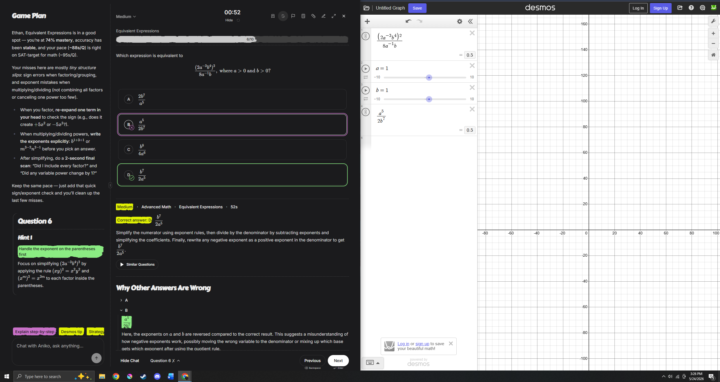Zoom in on the Desmos graph
The width and height of the screenshot is (720, 382).
click(713, 34)
